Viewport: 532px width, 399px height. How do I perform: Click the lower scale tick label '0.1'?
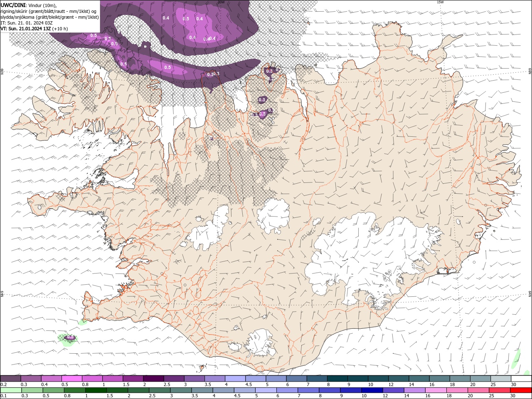[3, 396]
